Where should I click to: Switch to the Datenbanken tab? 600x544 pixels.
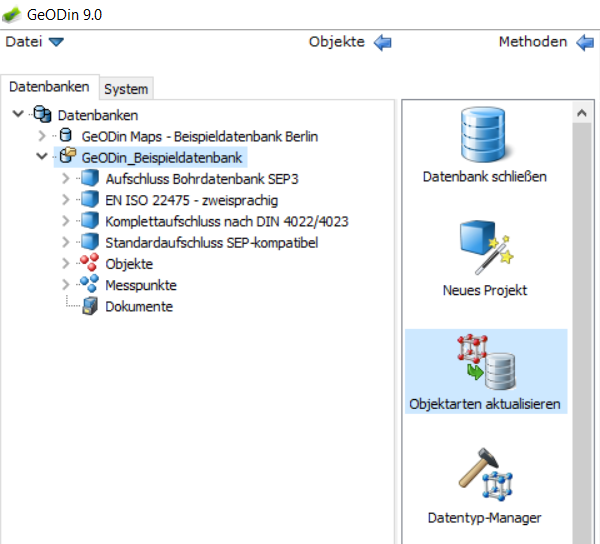49,87
